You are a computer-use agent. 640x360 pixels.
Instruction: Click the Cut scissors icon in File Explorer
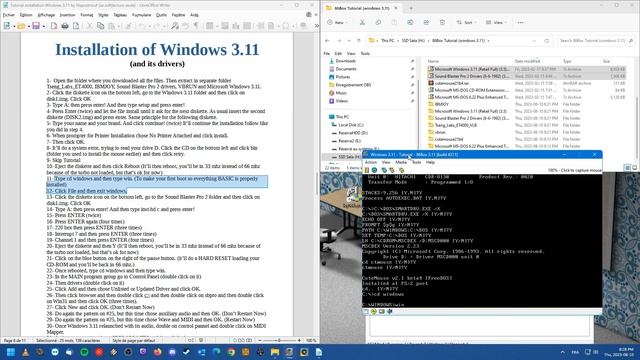pos(362,22)
